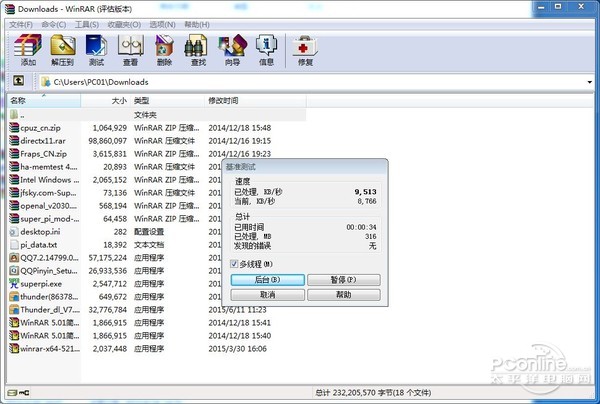Open the 收藏夹(O) menu
The width and height of the screenshot is (600, 404).
pos(124,25)
